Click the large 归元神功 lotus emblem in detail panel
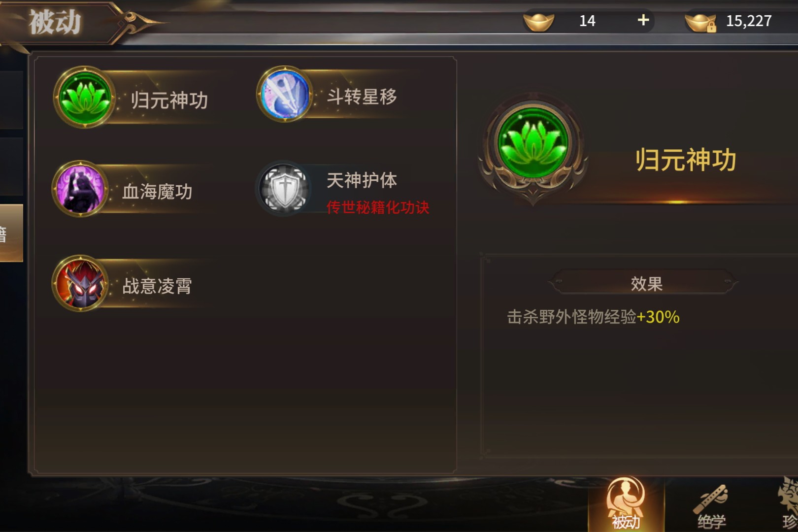Screen dimensions: 798x532 point(533,145)
